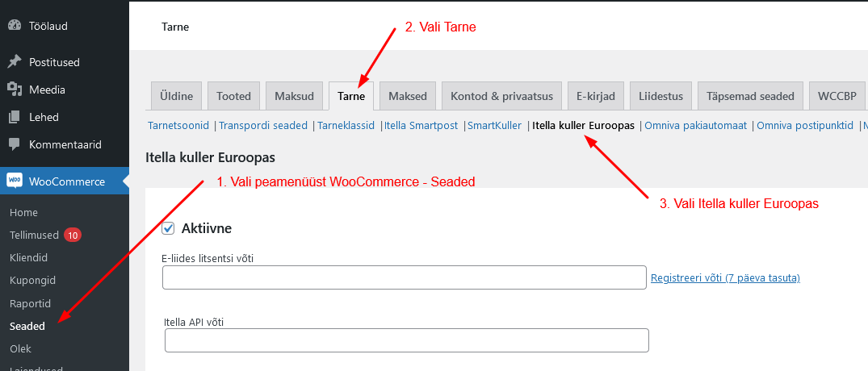Open the Omniva pakiautomaat section link
This screenshot has width=868, height=371.
694,126
